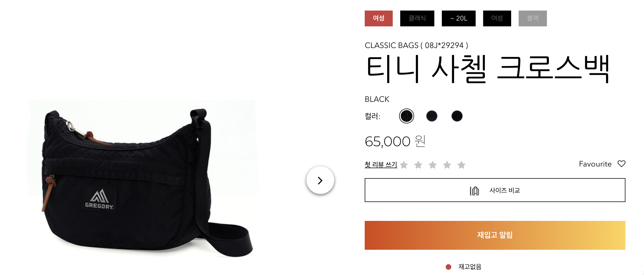
Task: Select the ~ 20L capacity tag
Action: 459,18
